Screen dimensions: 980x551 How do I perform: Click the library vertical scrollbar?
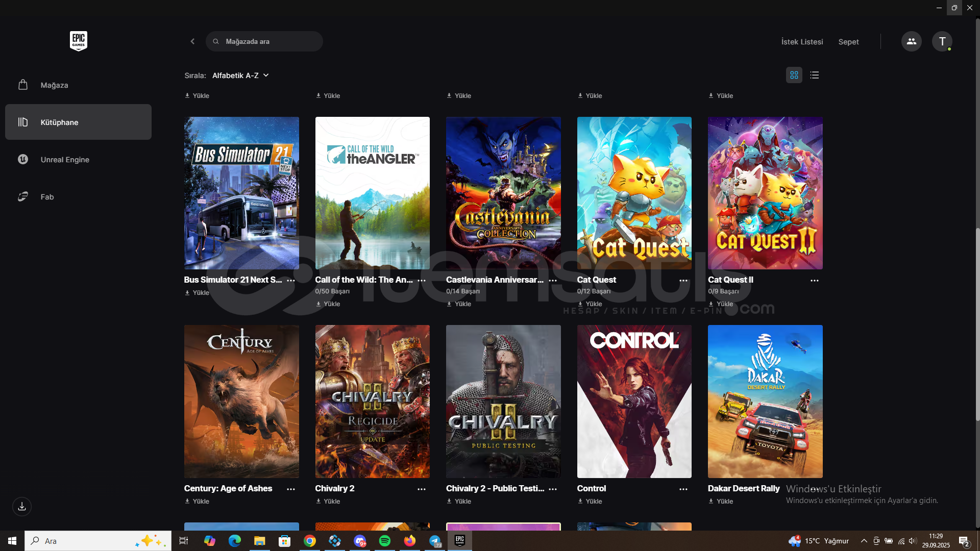pos(977,324)
